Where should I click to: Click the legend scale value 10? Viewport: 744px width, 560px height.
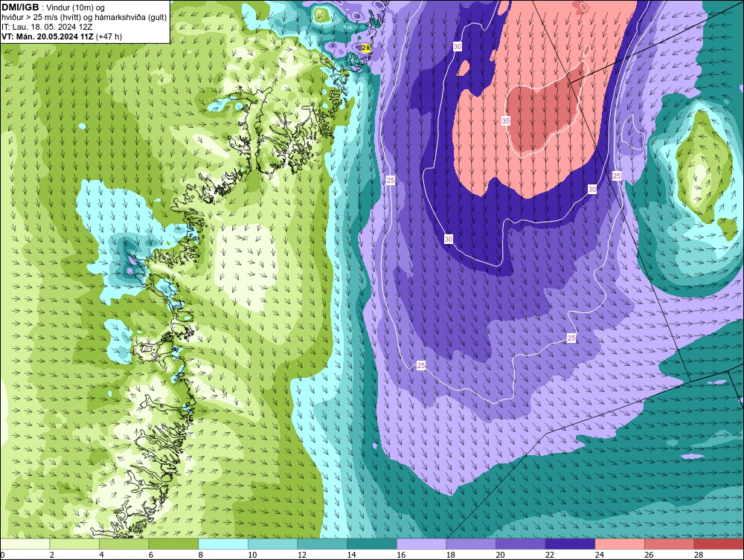click(x=252, y=555)
